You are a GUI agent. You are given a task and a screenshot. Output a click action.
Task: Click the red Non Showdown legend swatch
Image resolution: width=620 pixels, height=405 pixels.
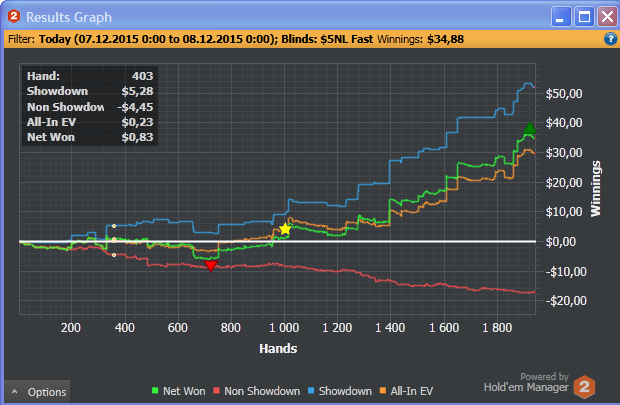tap(216, 391)
